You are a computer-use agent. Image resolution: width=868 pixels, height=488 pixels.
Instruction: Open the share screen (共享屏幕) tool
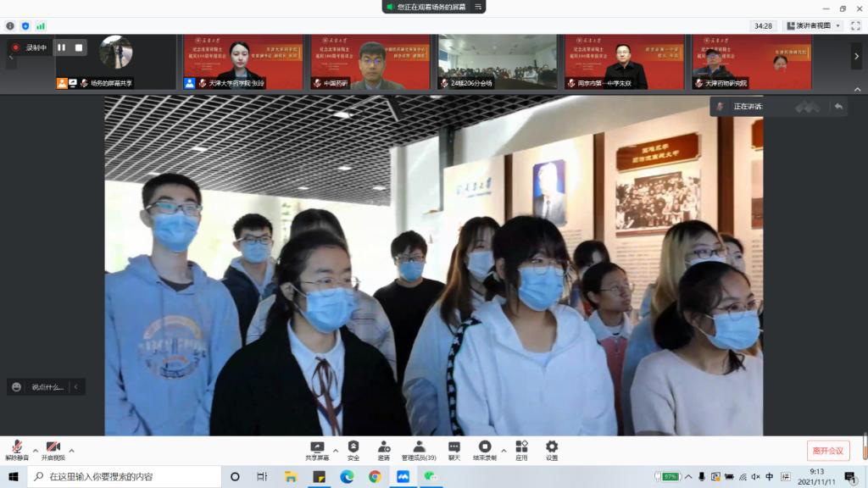(317, 449)
